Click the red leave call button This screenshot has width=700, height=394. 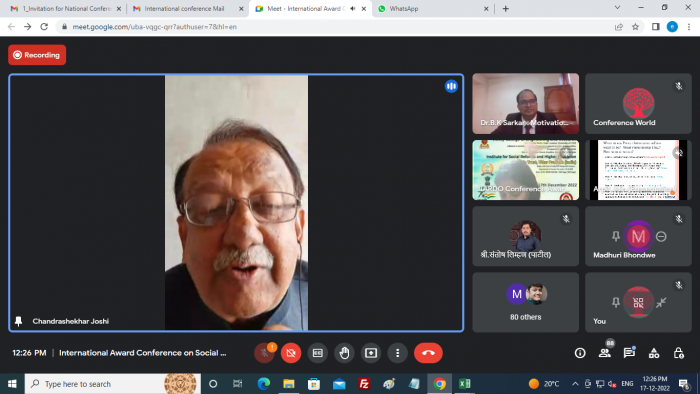428,353
